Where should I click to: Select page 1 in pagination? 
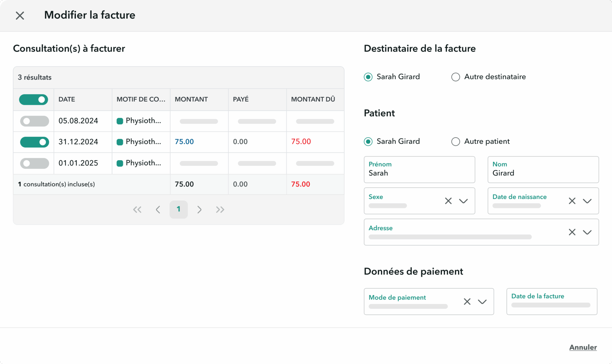click(x=178, y=209)
